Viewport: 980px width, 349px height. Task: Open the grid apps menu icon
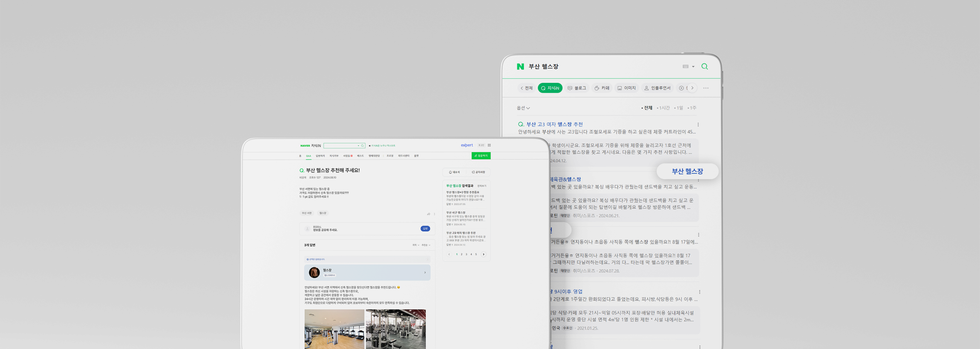489,145
